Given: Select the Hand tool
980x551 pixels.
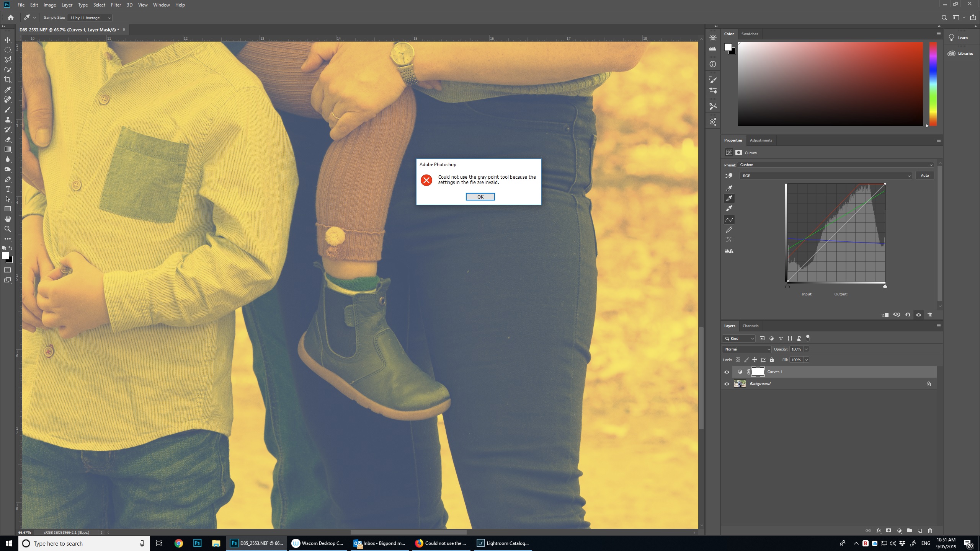Looking at the screenshot, I should (8, 219).
